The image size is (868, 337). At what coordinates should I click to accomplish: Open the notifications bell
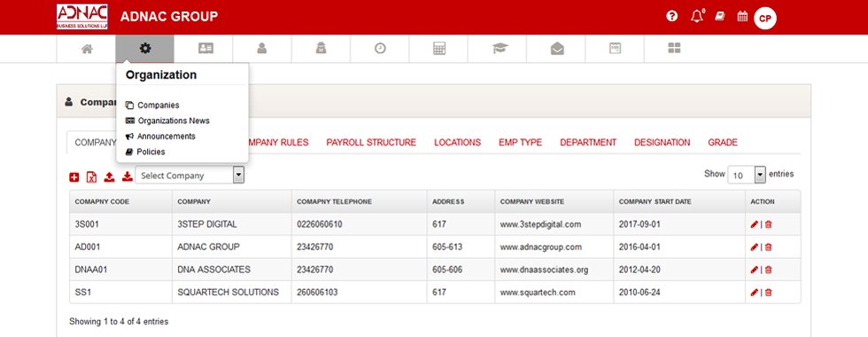tap(697, 17)
